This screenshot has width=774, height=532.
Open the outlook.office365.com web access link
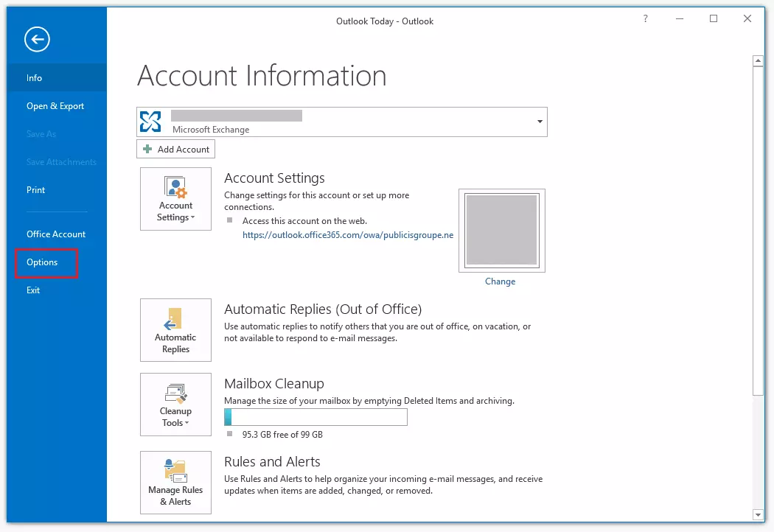point(346,234)
